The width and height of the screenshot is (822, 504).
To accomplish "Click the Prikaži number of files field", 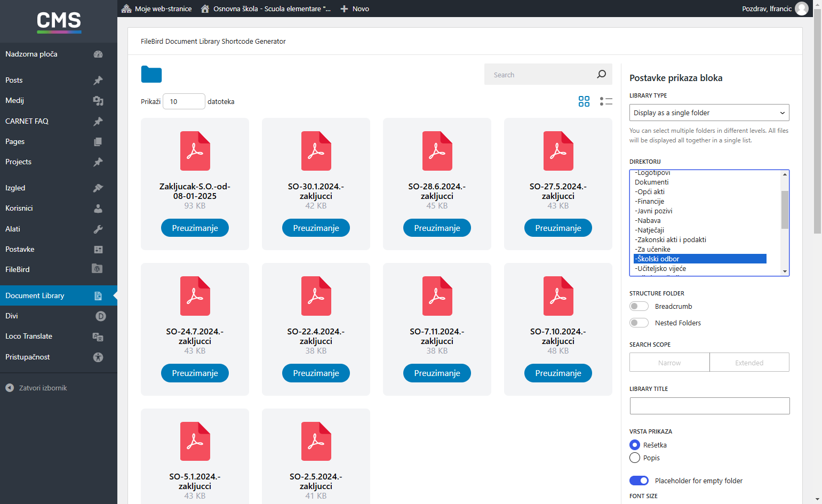I will tap(184, 101).
